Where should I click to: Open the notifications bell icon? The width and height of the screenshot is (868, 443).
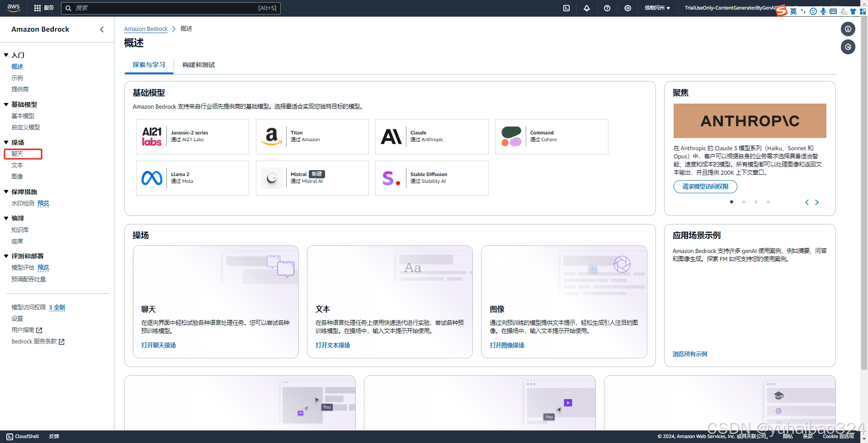tap(587, 8)
